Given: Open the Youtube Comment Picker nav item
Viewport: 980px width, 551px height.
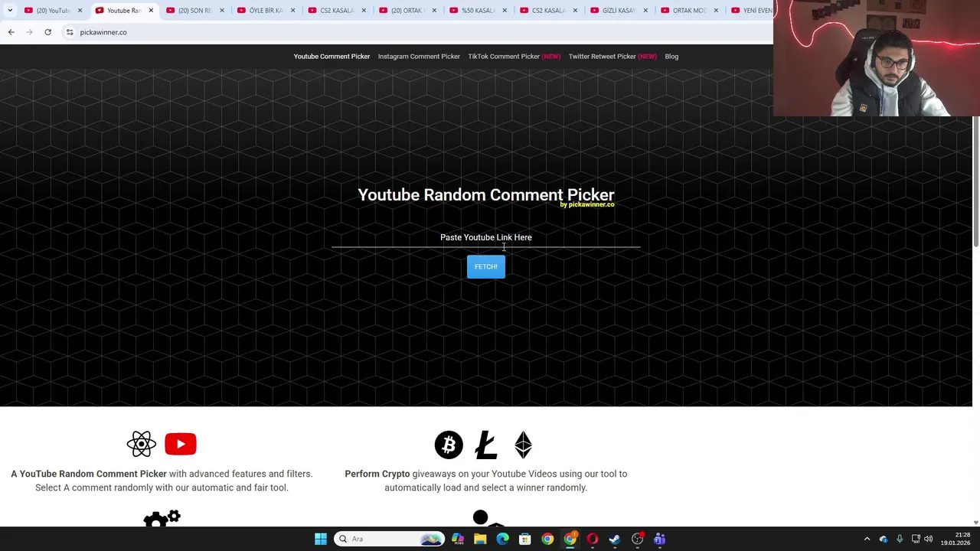Looking at the screenshot, I should [332, 56].
